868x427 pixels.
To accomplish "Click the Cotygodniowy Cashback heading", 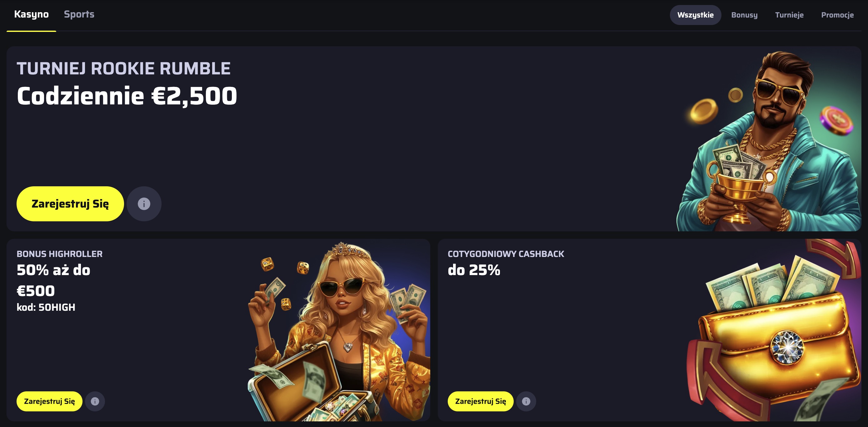I will coord(506,254).
